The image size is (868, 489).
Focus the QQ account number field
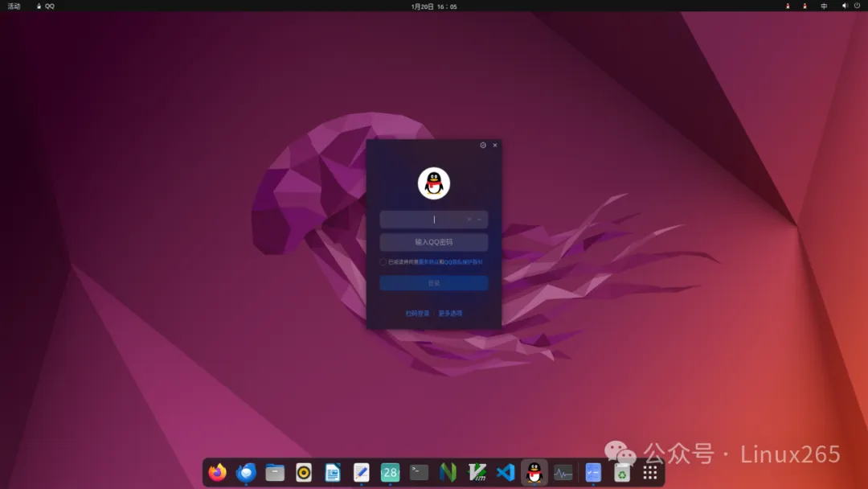(433, 220)
